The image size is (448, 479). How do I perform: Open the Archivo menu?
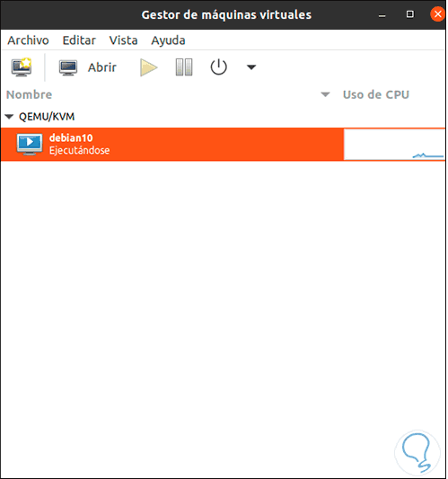[x=28, y=40]
